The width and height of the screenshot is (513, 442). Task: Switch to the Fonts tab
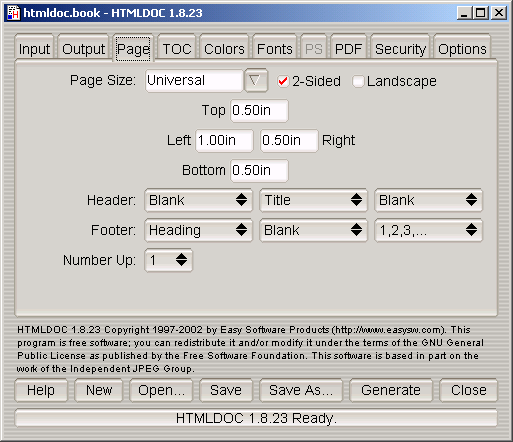(274, 49)
